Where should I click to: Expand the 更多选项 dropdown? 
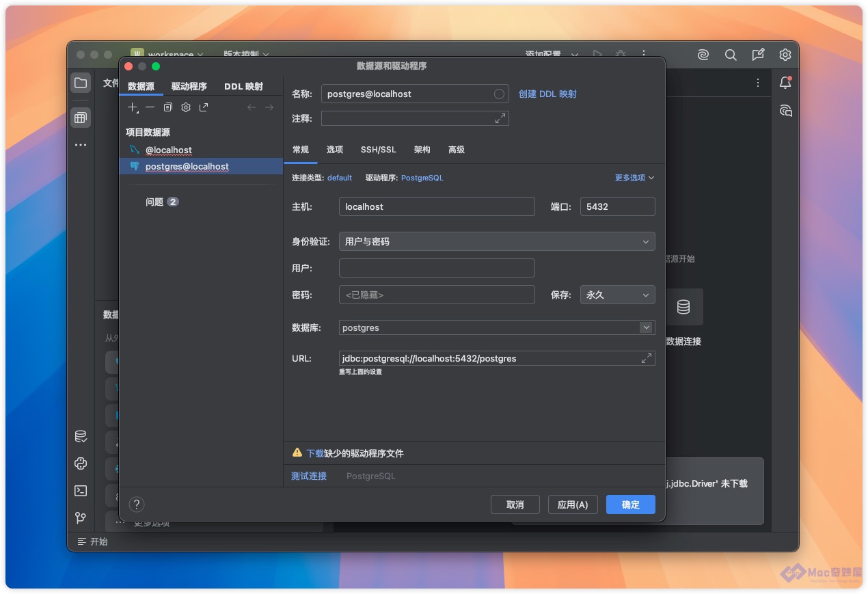634,178
